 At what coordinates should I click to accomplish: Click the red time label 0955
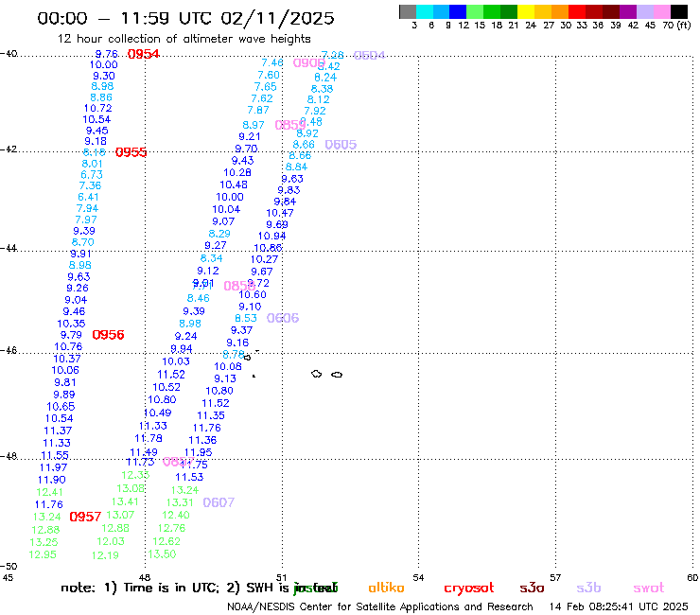tap(131, 152)
